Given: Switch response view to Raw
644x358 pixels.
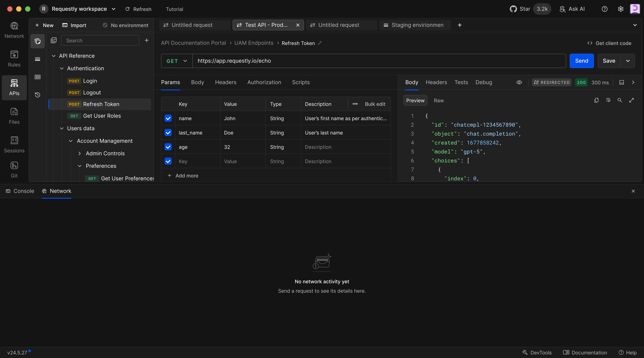Looking at the screenshot, I should [x=439, y=100].
